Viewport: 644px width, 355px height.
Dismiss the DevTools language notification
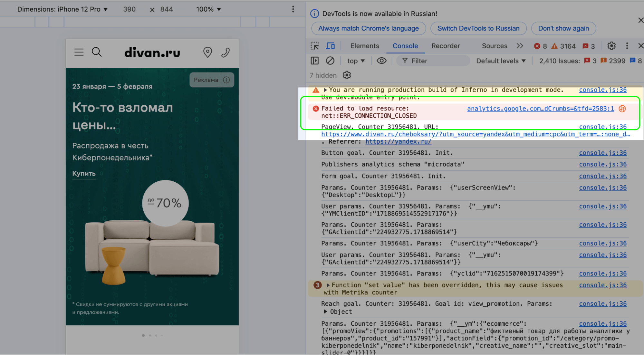point(640,20)
